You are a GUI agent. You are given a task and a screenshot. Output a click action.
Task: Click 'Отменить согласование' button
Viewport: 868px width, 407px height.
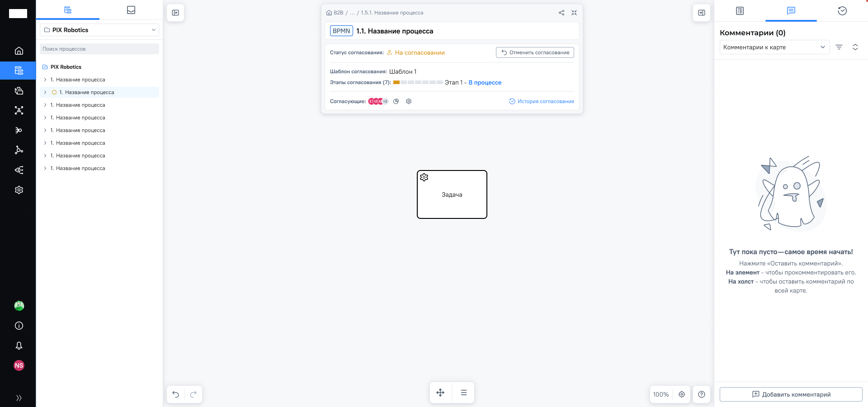535,52
